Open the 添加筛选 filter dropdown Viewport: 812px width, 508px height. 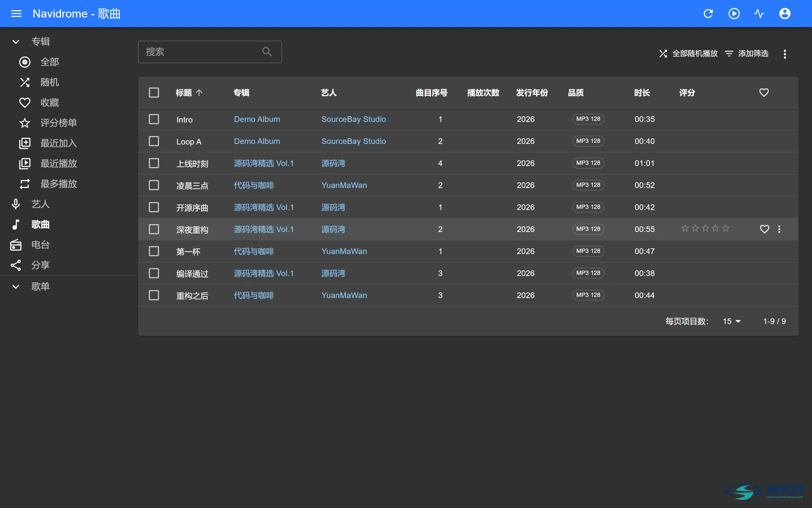pyautogui.click(x=747, y=54)
